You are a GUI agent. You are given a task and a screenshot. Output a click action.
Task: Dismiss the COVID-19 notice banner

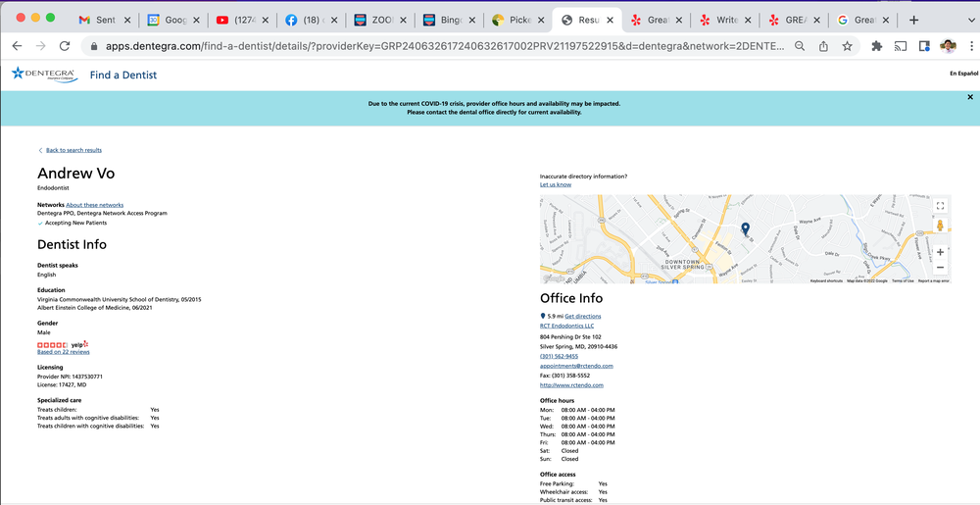970,97
